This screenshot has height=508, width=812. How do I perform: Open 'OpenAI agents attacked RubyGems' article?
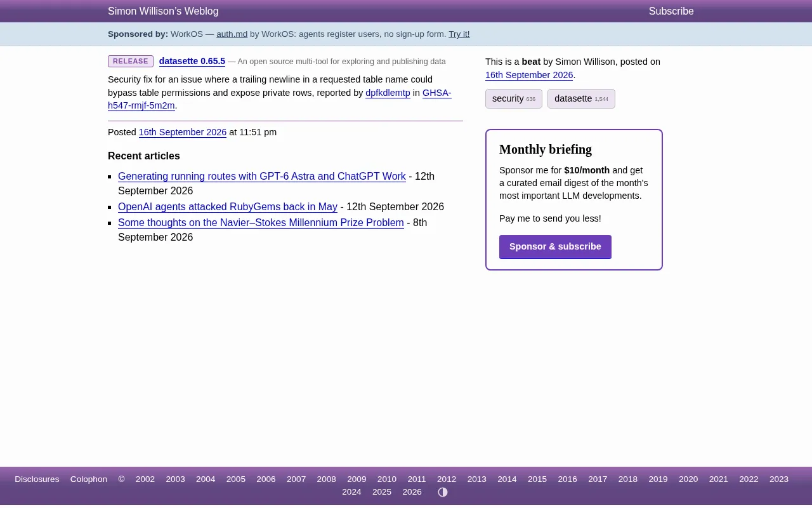pyautogui.click(x=228, y=206)
